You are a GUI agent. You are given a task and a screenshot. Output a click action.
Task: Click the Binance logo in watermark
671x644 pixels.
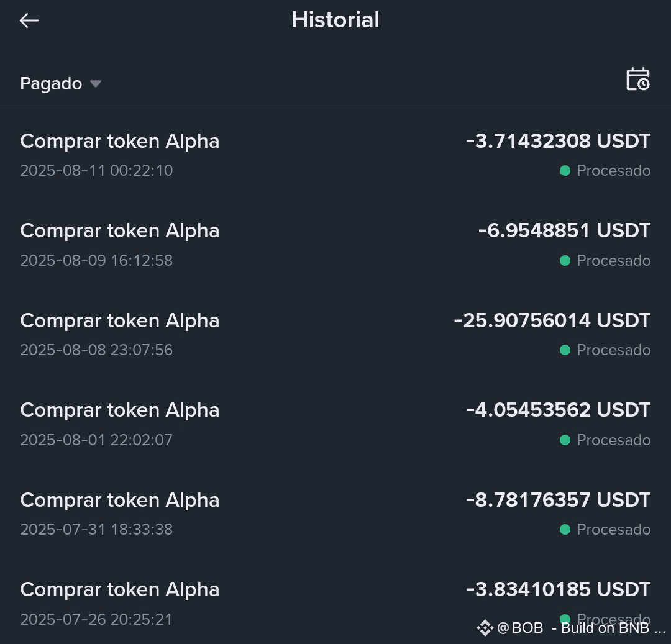485,628
